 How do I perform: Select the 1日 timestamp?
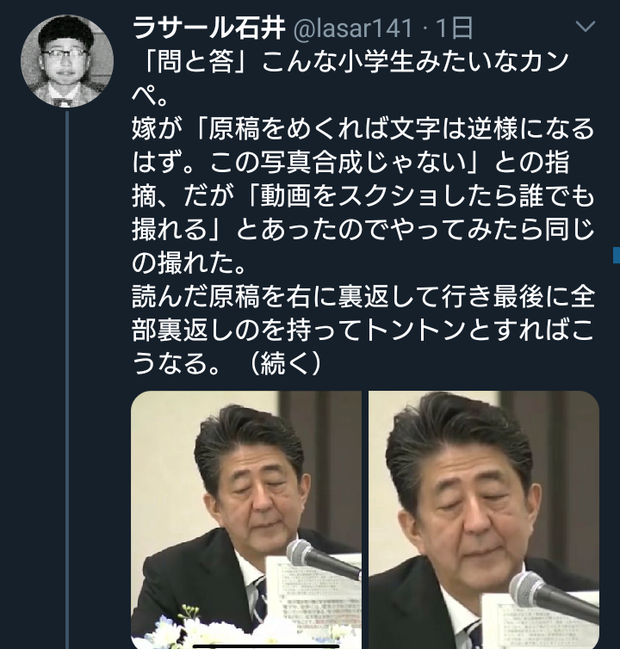(x=454, y=28)
